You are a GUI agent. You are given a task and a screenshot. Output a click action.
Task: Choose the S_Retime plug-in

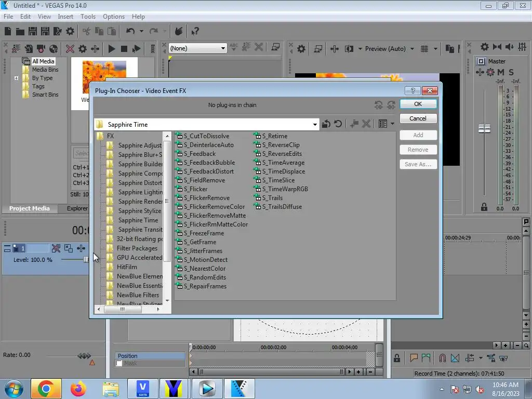point(271,136)
